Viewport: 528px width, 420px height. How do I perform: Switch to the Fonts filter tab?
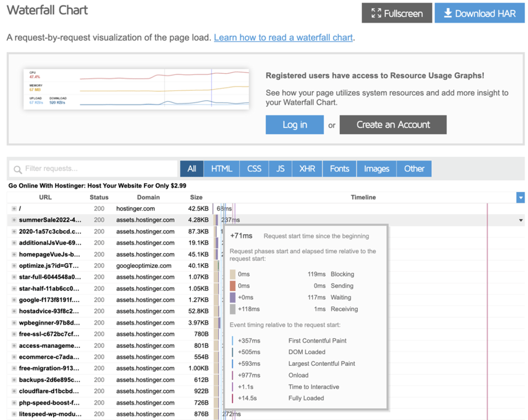tap(339, 168)
